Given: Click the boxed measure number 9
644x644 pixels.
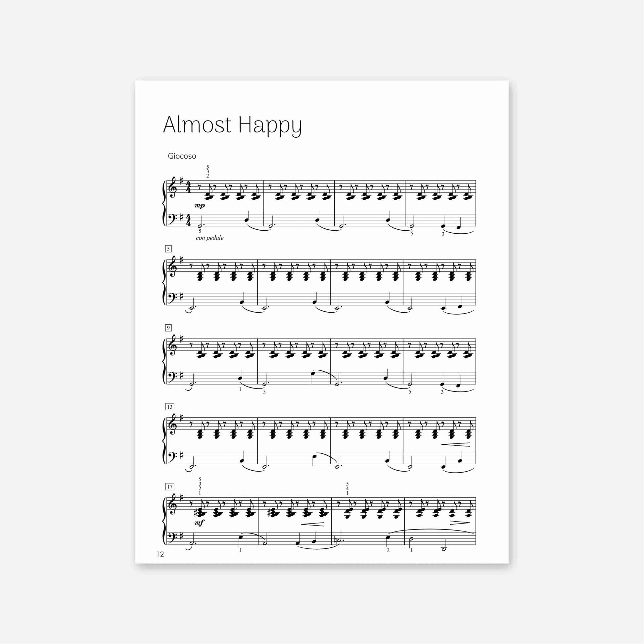Looking at the screenshot, I should (x=168, y=328).
